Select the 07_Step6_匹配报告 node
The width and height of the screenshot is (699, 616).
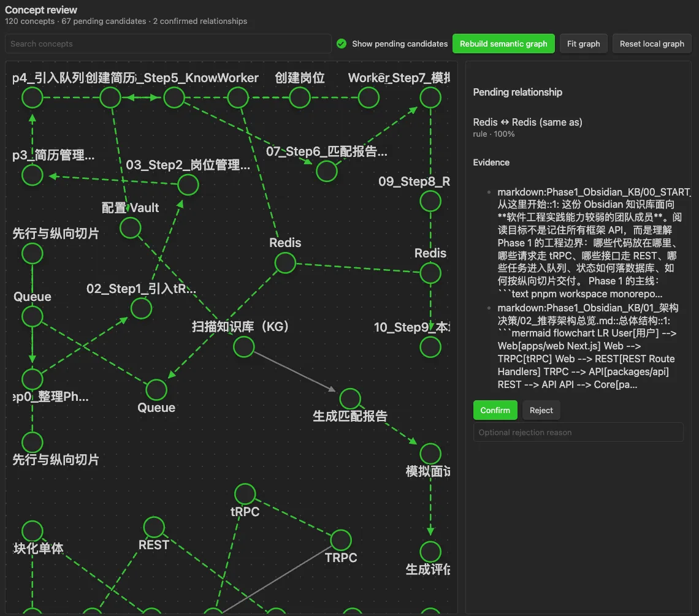click(x=326, y=171)
